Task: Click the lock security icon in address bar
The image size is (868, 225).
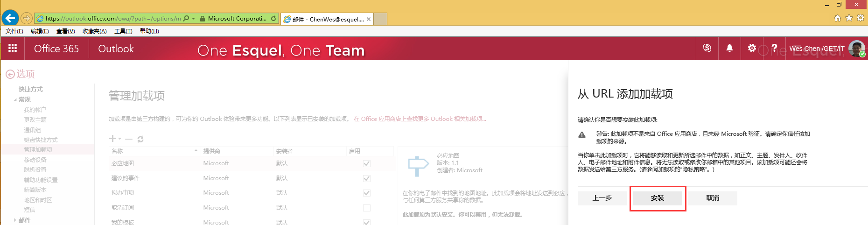Action: [203, 19]
